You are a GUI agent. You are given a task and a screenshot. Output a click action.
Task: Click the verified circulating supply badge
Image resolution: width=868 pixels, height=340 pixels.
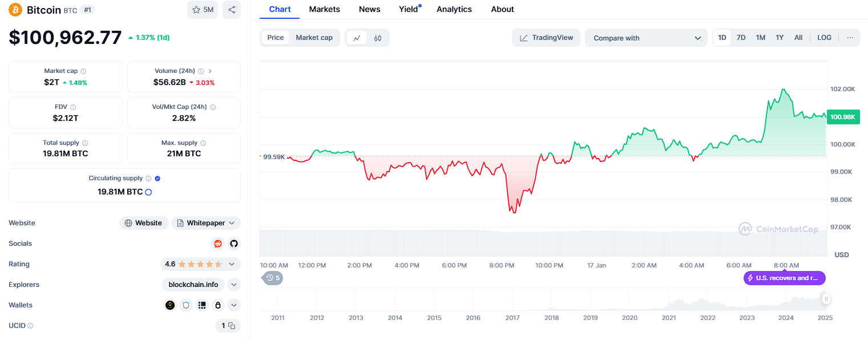158,179
